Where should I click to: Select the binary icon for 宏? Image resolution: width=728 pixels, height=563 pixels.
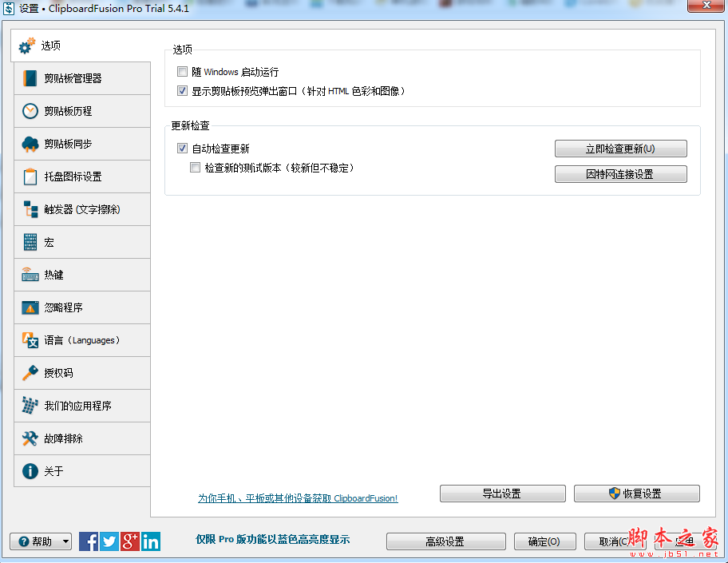tap(30, 242)
